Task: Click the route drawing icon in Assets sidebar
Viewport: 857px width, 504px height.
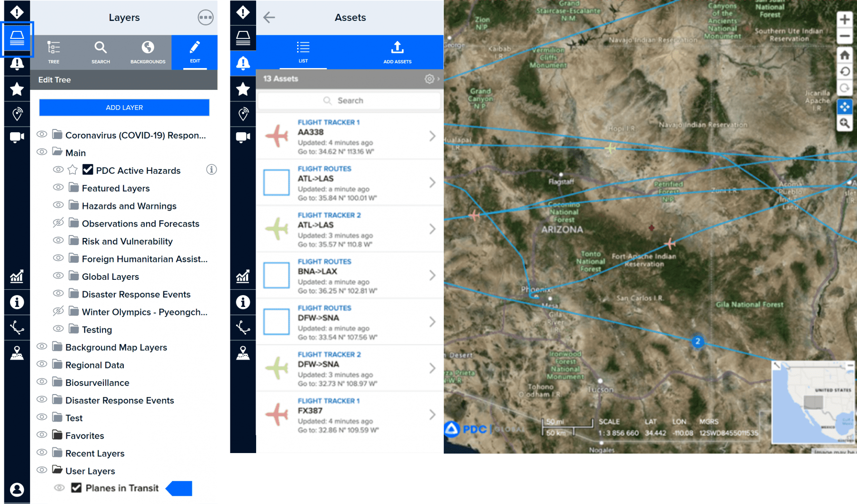Action: (243, 327)
